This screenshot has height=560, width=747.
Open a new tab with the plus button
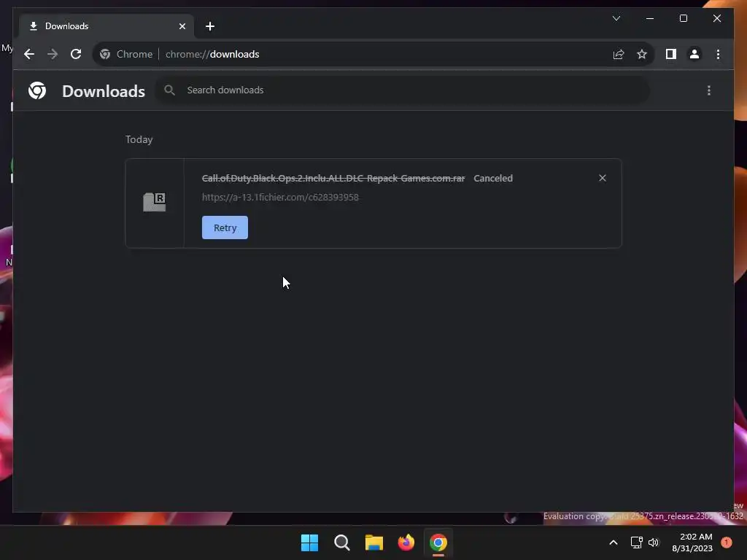click(210, 26)
